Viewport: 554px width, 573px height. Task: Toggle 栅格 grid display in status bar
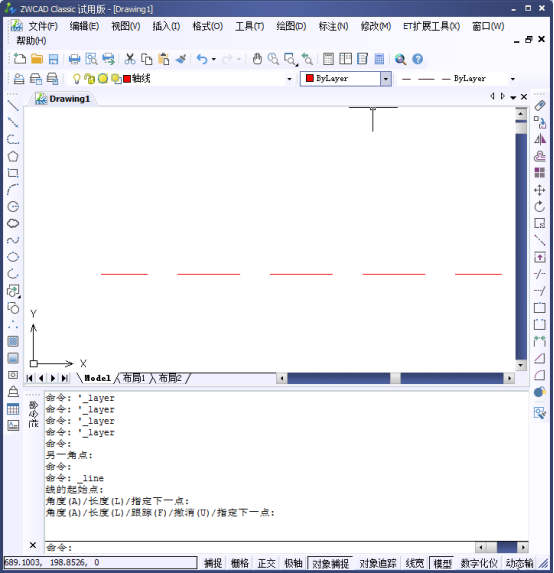coord(240,563)
